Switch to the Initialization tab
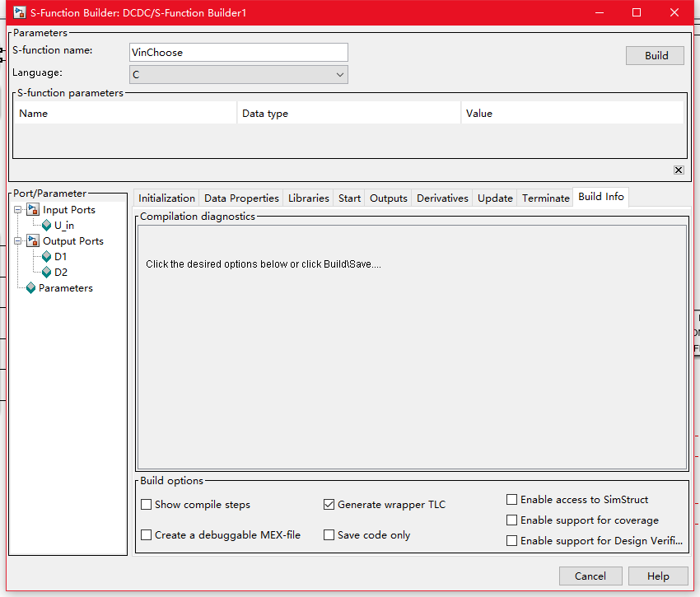The height and width of the screenshot is (597, 700). (166, 198)
